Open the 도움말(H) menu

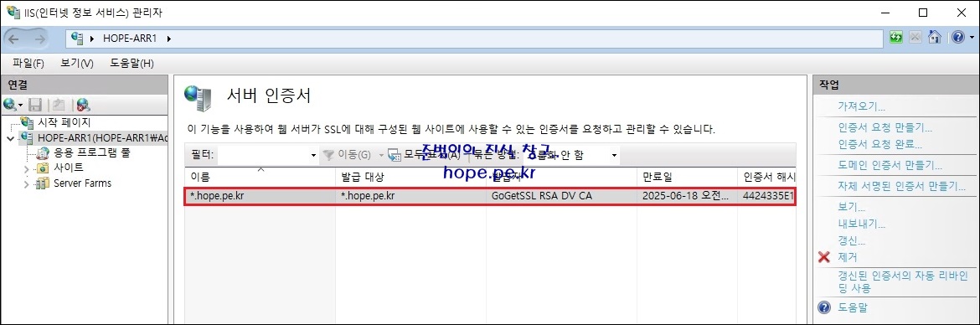132,63
